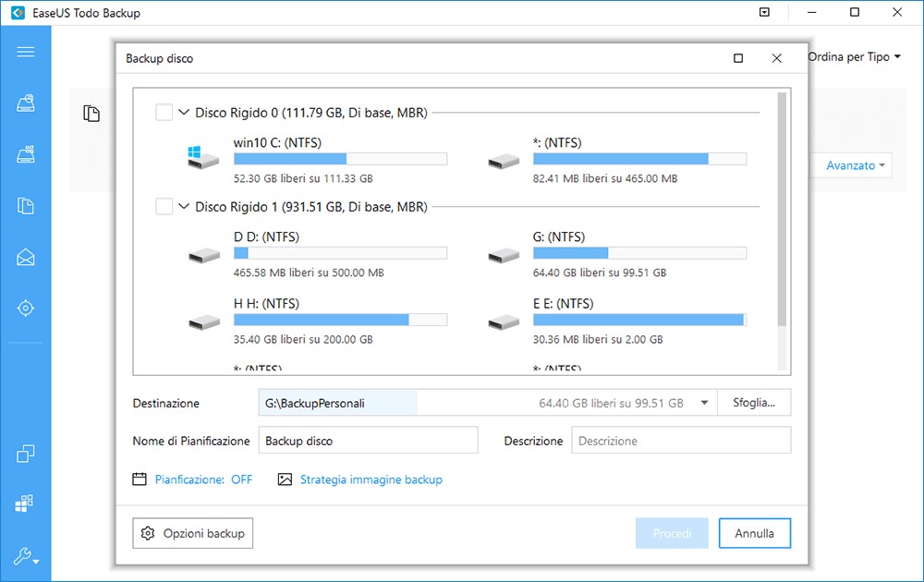Select the win10 C: (NTFS) partition label

click(x=277, y=142)
